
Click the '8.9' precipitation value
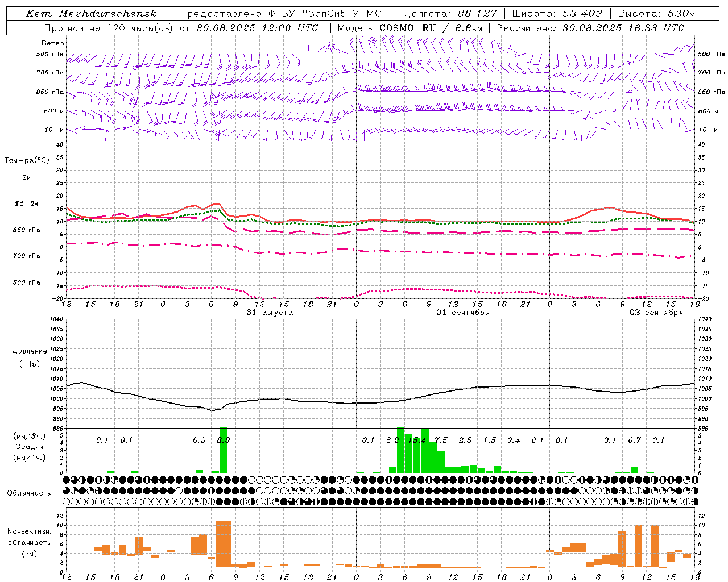pyautogui.click(x=224, y=440)
